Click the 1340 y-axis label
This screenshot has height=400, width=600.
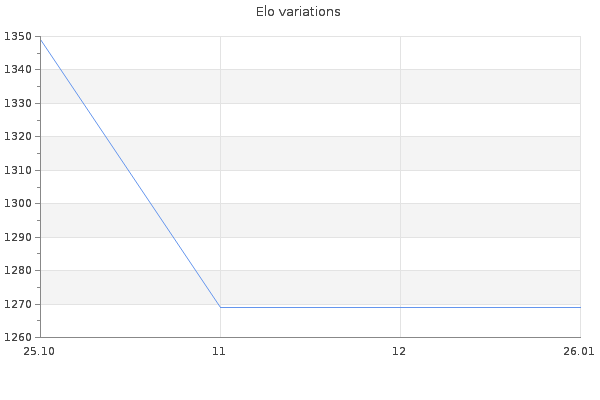tap(19, 70)
